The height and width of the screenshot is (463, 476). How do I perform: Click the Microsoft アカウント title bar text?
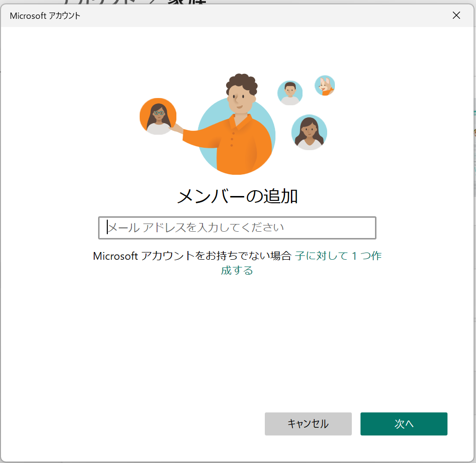(x=45, y=16)
